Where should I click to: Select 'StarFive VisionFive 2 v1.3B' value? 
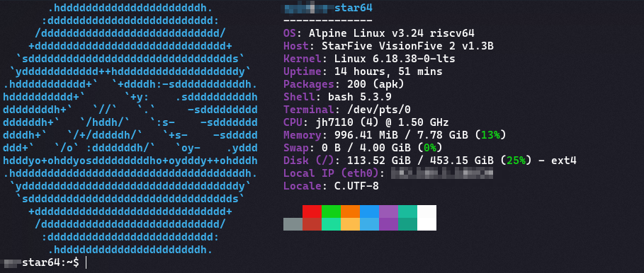(x=408, y=46)
